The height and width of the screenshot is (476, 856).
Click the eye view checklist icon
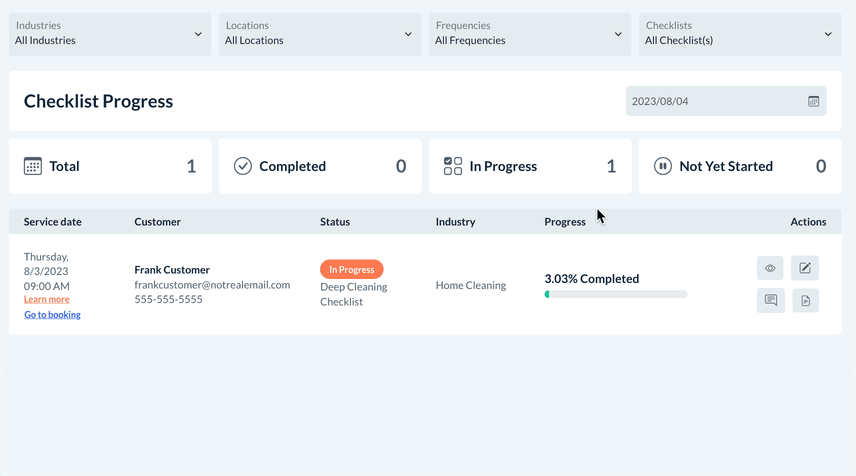[770, 268]
